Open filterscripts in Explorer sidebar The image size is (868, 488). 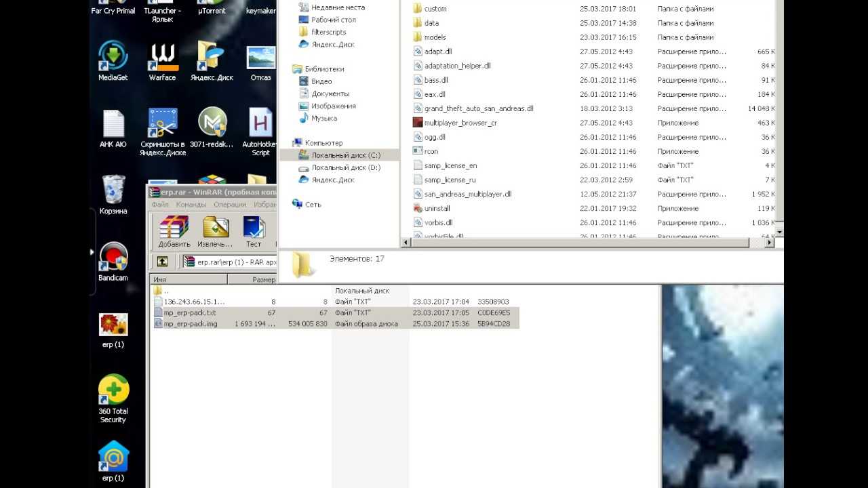pyautogui.click(x=323, y=32)
